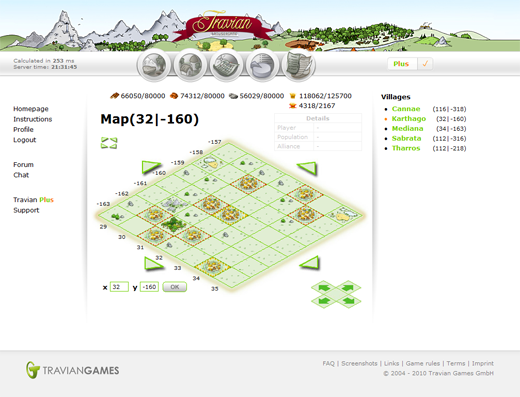Move map with top-right green arrow
The image size is (520, 397).
(x=307, y=168)
